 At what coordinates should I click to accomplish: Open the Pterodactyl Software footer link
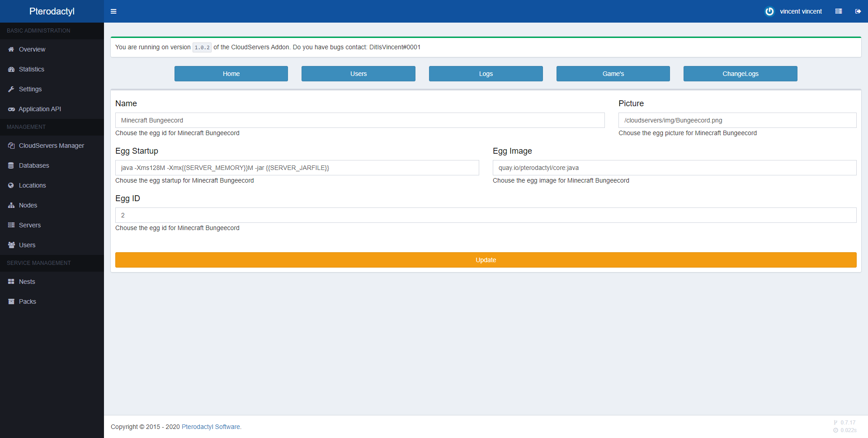tap(211, 427)
